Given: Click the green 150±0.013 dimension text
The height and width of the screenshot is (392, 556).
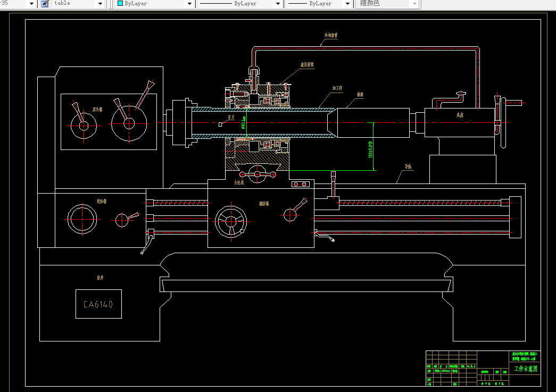Looking at the screenshot, I should (371, 149).
